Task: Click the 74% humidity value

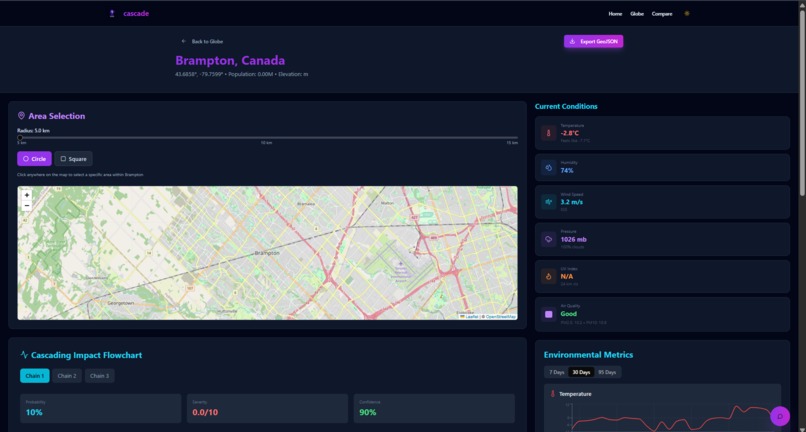Action: pyautogui.click(x=567, y=170)
